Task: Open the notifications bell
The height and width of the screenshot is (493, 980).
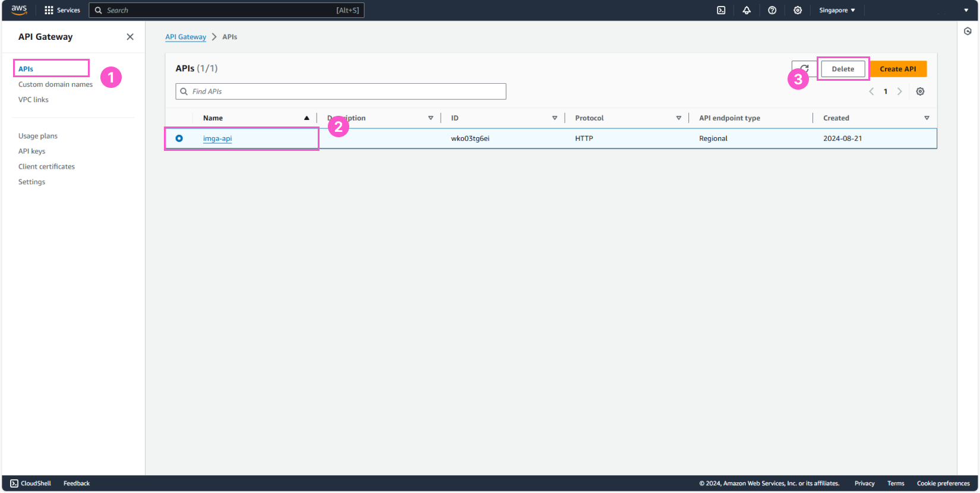Action: (747, 10)
